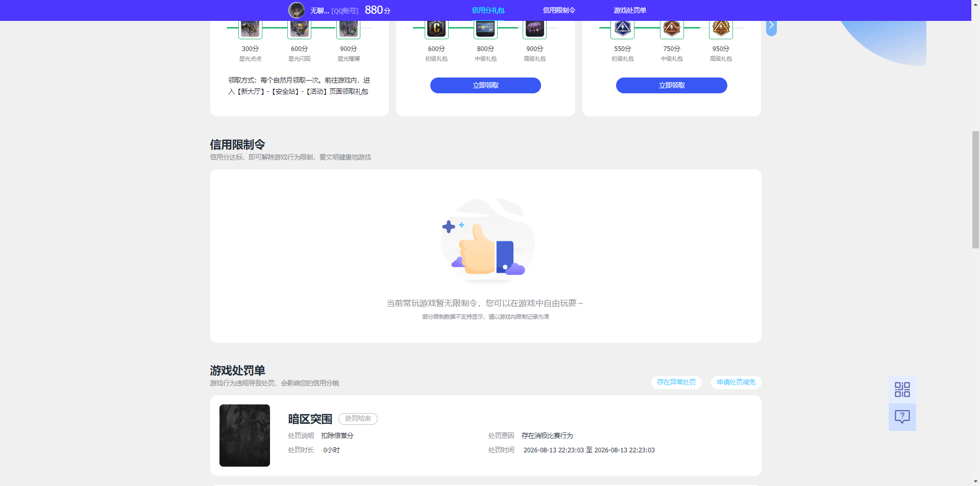980x486 pixels.
Task: Open the 存在异常处罚 link
Action: point(676,382)
